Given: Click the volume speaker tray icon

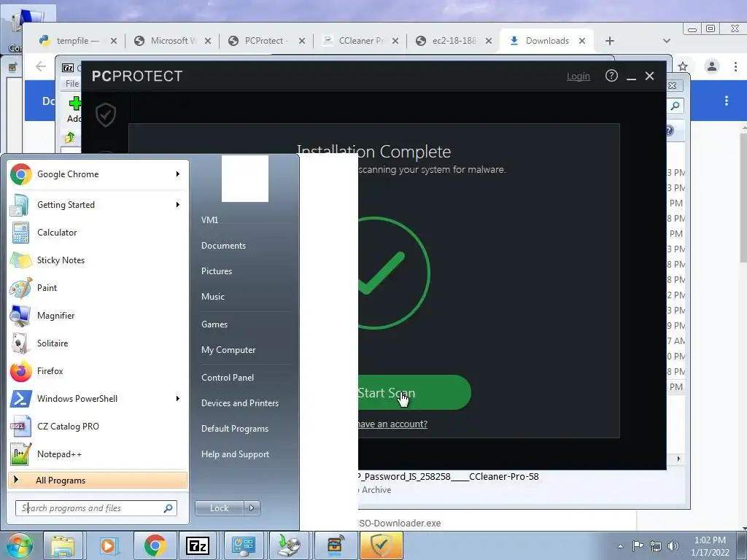Looking at the screenshot, I should pos(673,546).
